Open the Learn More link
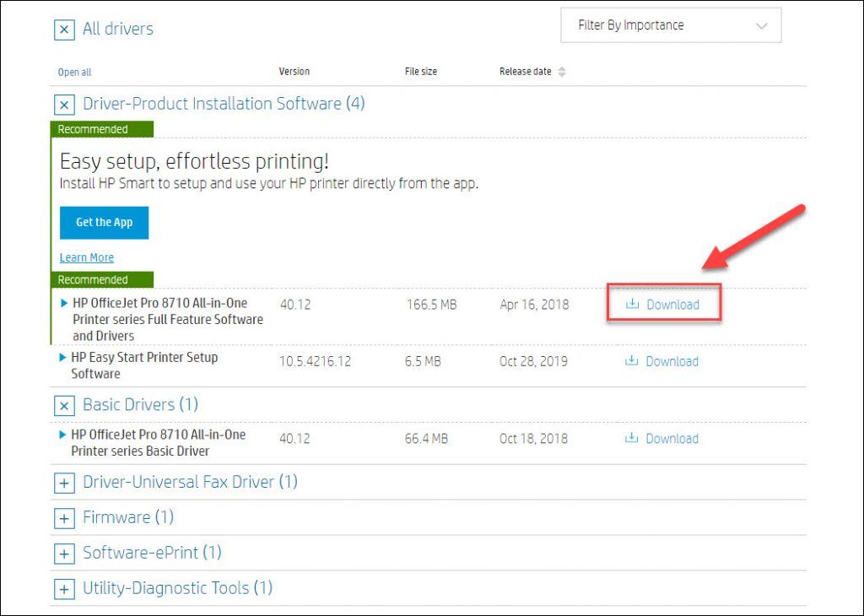Image resolution: width=864 pixels, height=616 pixels. click(87, 257)
